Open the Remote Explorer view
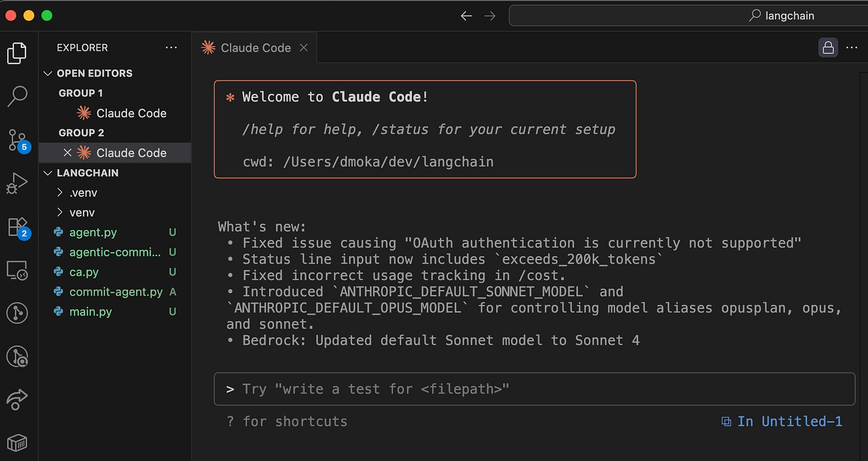This screenshot has height=461, width=868. (17, 270)
